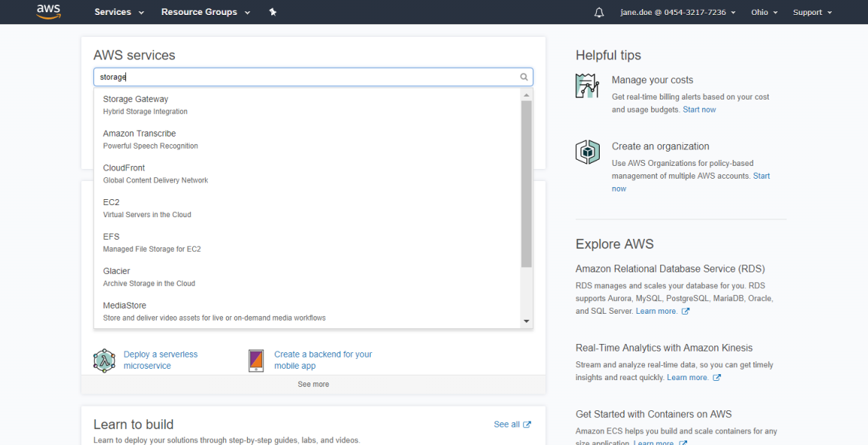The width and height of the screenshot is (868, 445).
Task: Click Start now under Manage your costs
Action: pyautogui.click(x=699, y=109)
